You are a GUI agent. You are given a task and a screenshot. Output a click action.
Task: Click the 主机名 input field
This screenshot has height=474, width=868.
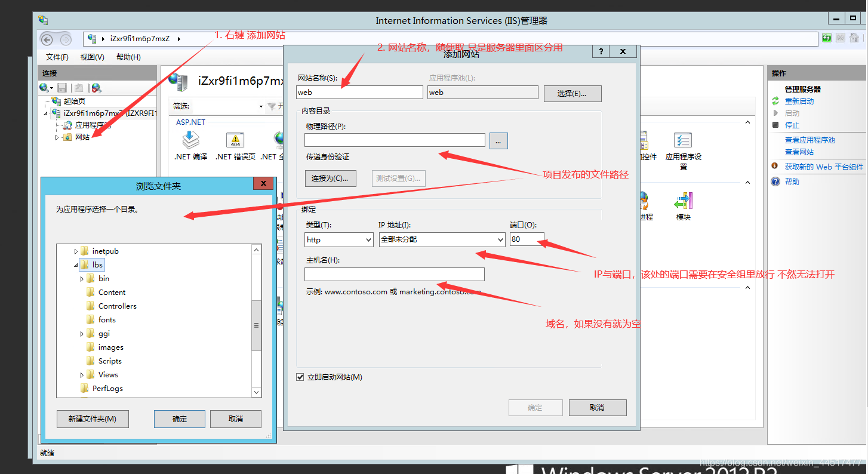point(395,274)
